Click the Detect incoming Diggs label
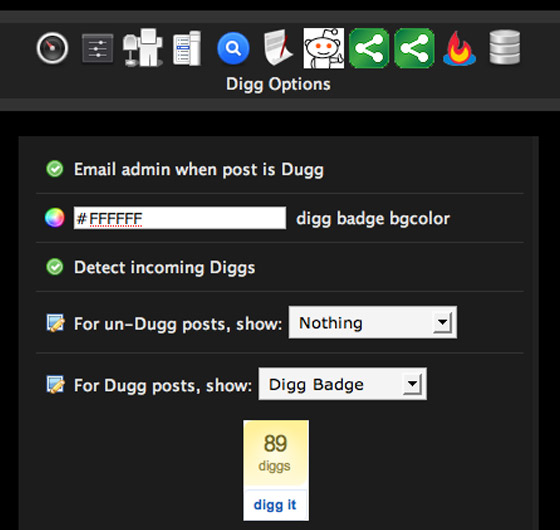This screenshot has width=560, height=530. pyautogui.click(x=165, y=268)
